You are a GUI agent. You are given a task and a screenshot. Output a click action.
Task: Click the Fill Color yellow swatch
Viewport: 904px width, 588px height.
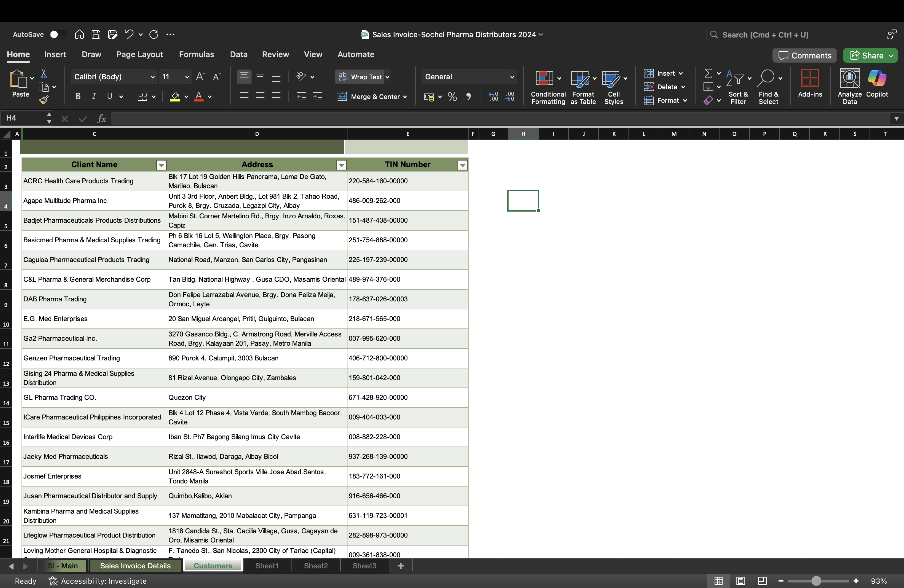(175, 97)
